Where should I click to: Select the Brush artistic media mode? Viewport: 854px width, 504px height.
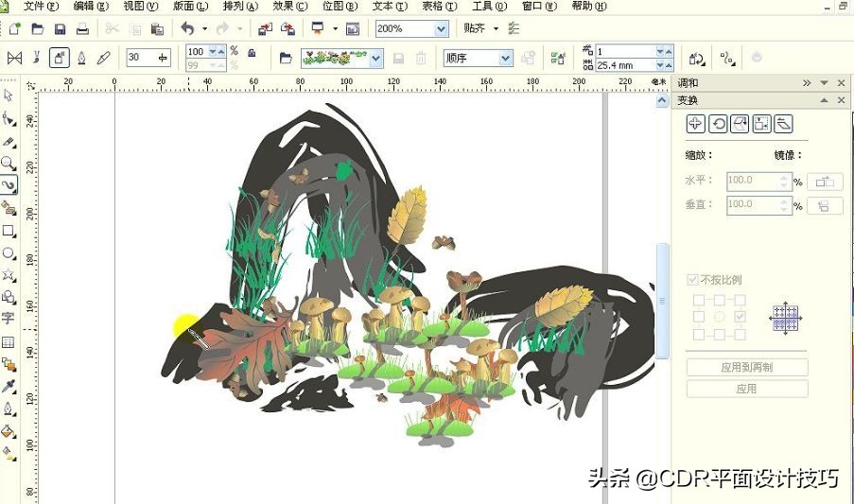(x=37, y=57)
